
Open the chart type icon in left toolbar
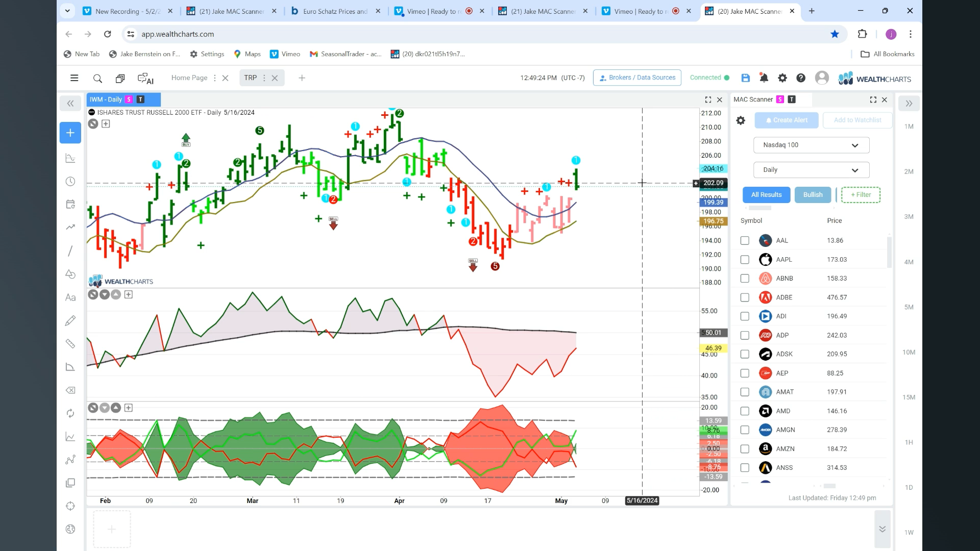[x=70, y=158]
